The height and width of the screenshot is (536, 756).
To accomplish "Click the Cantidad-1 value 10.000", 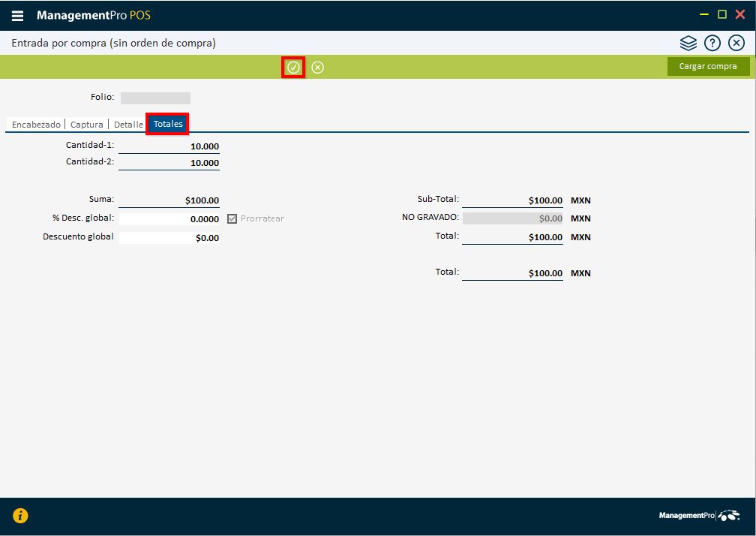I will point(205,146).
